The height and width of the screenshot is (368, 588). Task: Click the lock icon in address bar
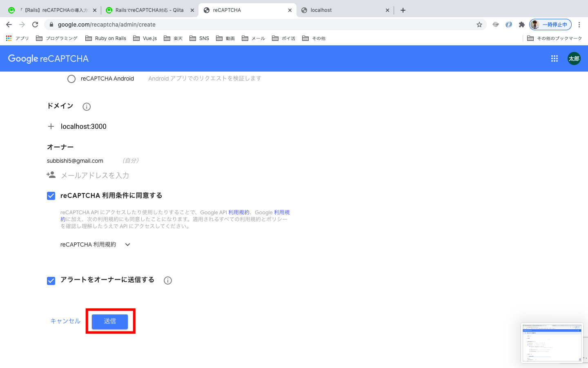tap(51, 25)
